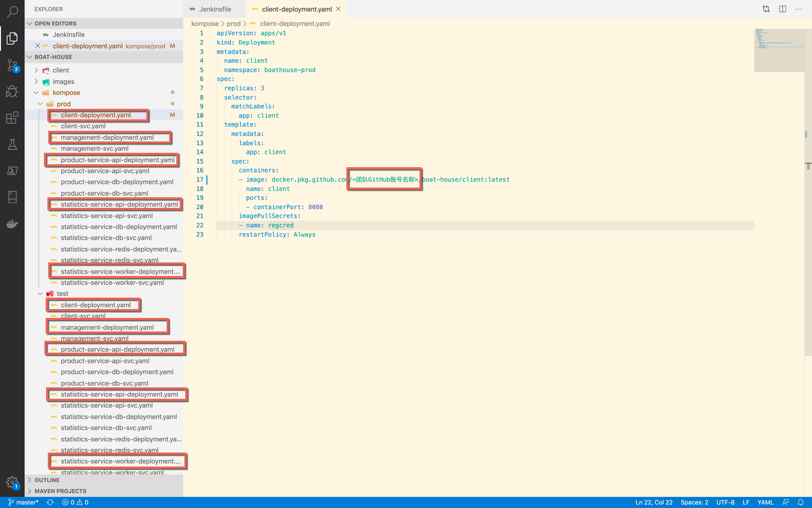Screen dimensions: 812x508
Task: Expand the MAVEN PROJECTS section
Action: [104, 491]
